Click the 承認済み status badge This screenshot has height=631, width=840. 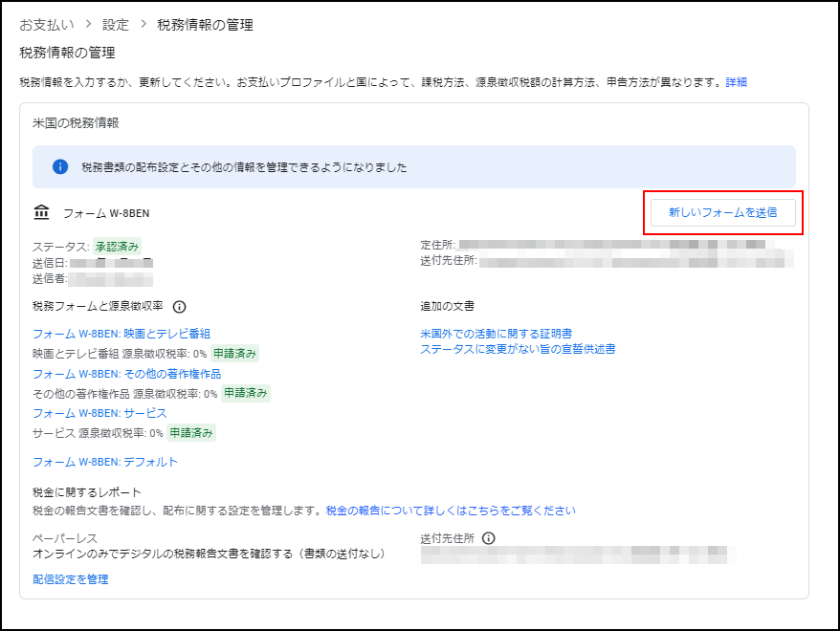(117, 246)
